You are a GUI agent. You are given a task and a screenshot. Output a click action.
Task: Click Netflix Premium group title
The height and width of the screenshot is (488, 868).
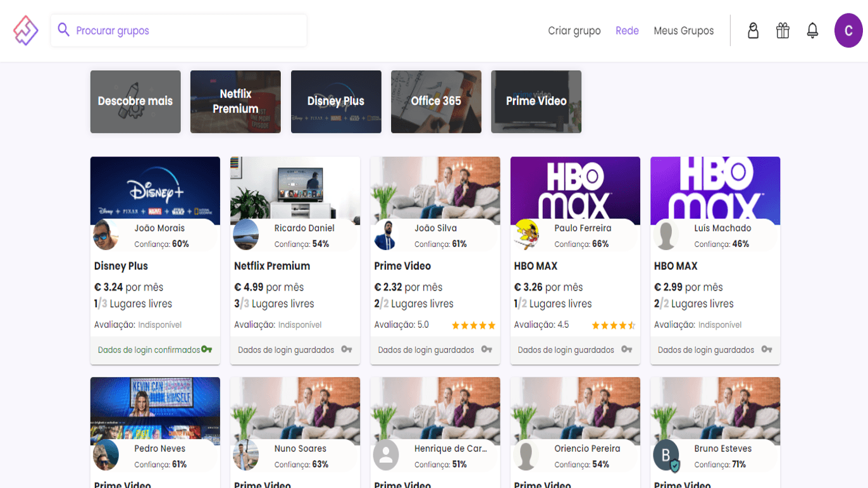pos(272,266)
